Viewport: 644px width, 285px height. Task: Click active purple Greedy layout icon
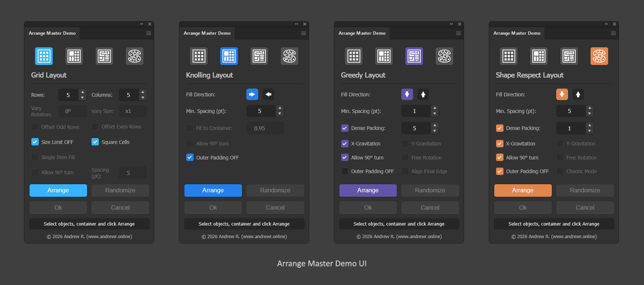tap(414, 56)
